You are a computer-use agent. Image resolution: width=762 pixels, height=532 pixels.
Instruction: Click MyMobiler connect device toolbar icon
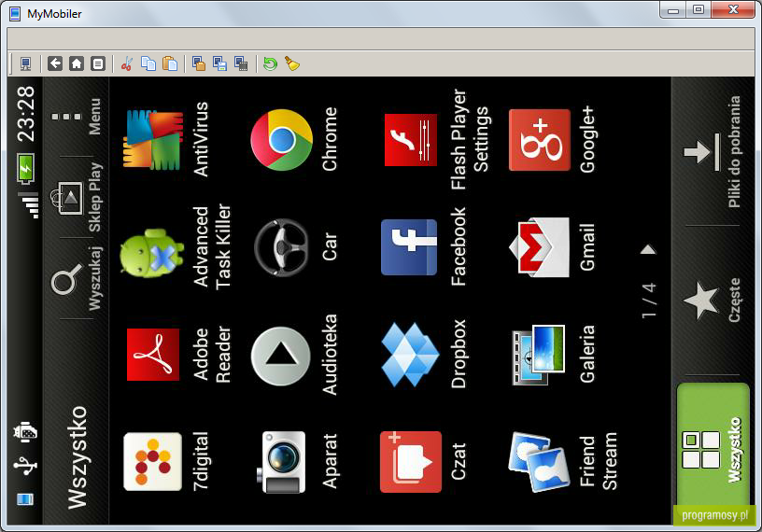pyautogui.click(x=26, y=63)
